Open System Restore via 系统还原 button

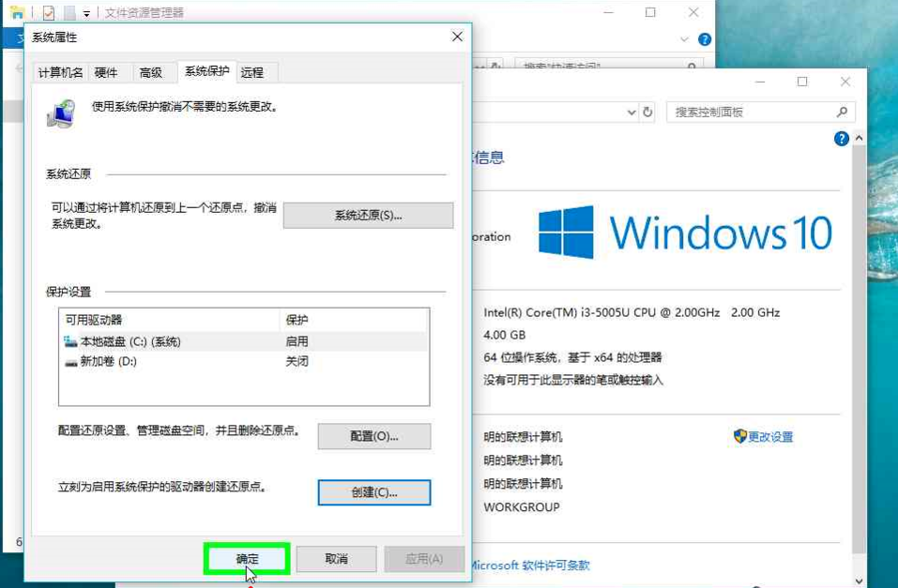[x=370, y=215]
